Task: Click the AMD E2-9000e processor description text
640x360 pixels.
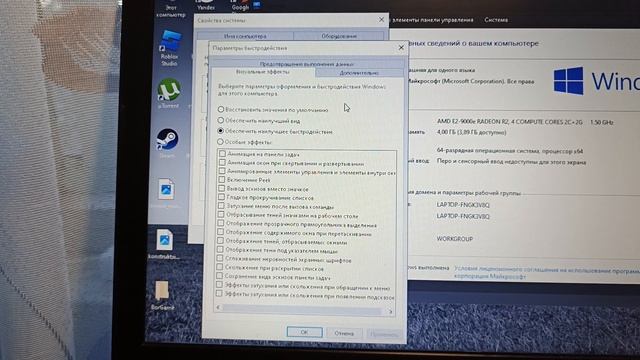Action: [510, 122]
